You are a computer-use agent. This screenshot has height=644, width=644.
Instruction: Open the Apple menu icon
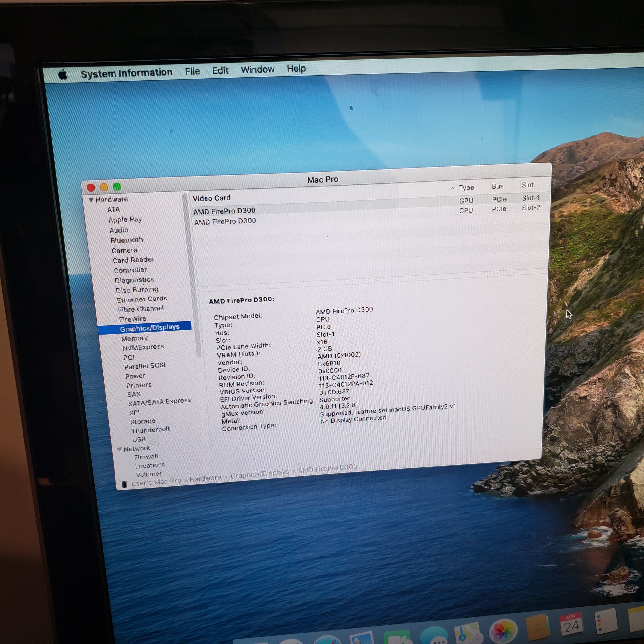[x=63, y=75]
